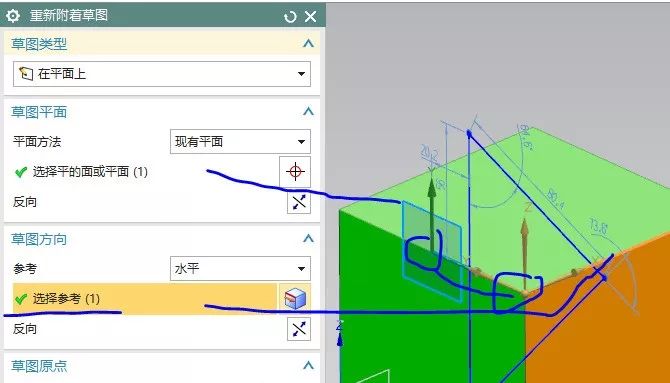Collapse the 草图类型 section

(x=308, y=44)
